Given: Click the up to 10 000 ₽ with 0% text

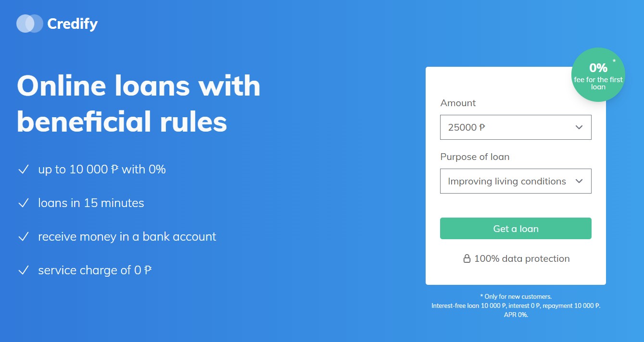Looking at the screenshot, I should 102,170.
